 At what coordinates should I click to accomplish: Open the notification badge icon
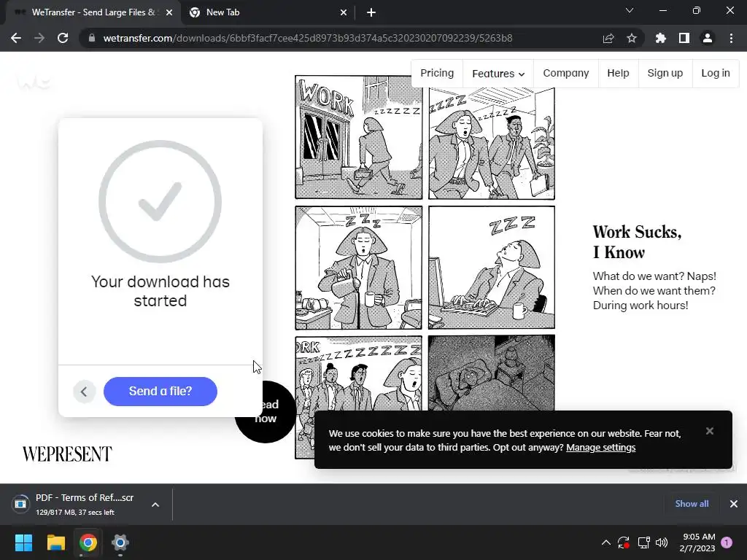point(727,542)
